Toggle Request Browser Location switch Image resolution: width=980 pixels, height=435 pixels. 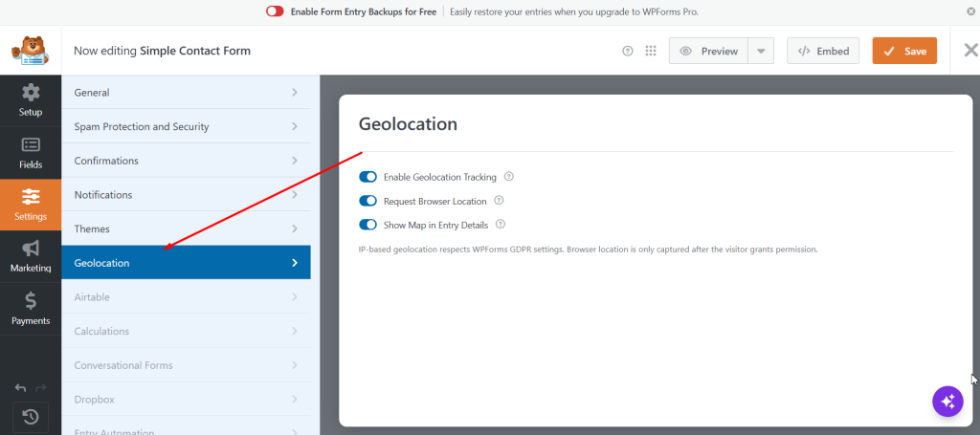pyautogui.click(x=368, y=201)
